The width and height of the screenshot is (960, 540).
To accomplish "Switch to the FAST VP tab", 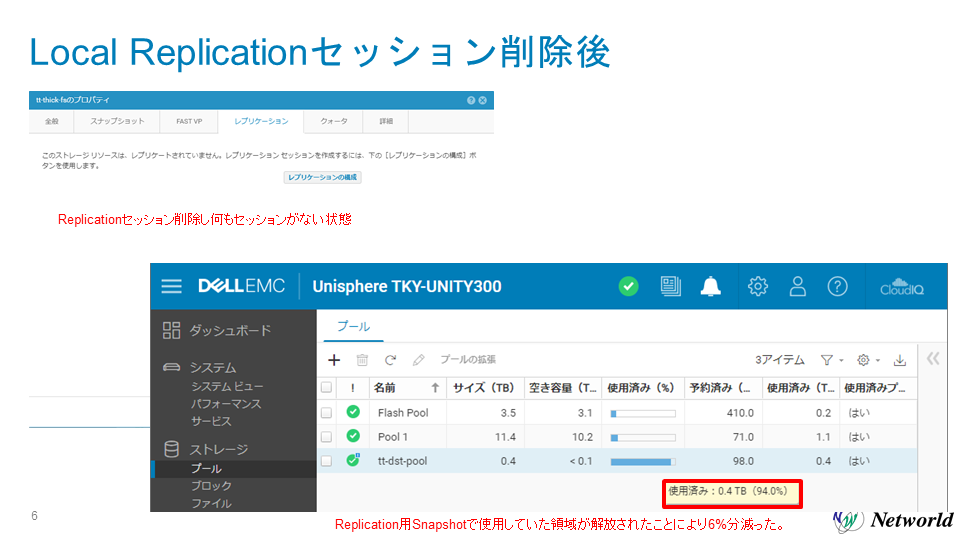I will coord(189,121).
